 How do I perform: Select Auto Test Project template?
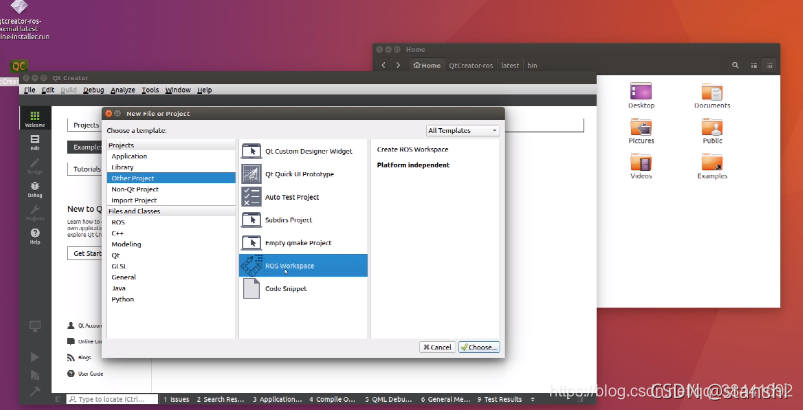click(303, 197)
